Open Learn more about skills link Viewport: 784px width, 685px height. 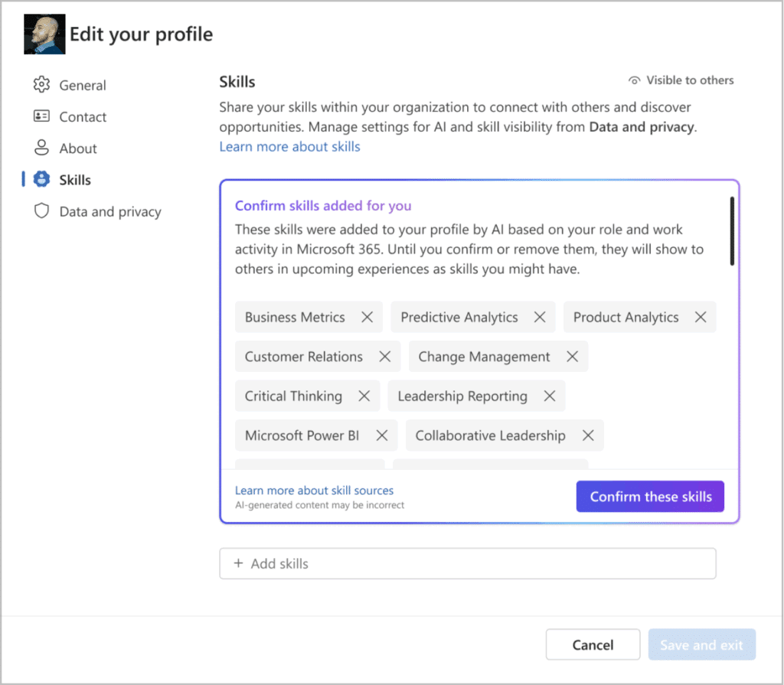(x=289, y=146)
